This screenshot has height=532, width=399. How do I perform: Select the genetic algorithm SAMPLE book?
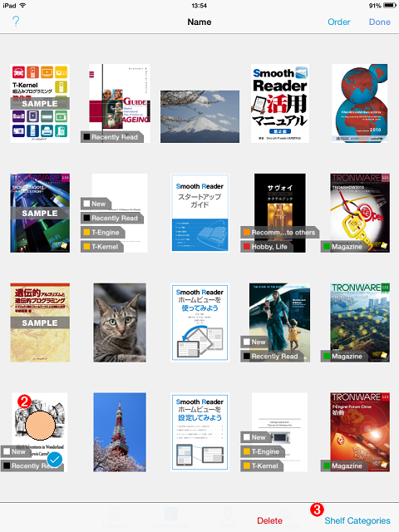click(x=40, y=323)
